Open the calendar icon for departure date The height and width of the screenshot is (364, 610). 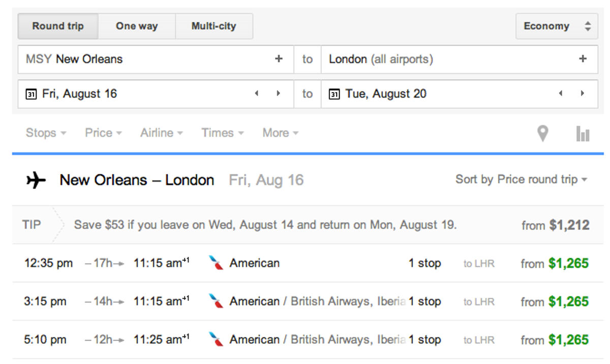[30, 93]
